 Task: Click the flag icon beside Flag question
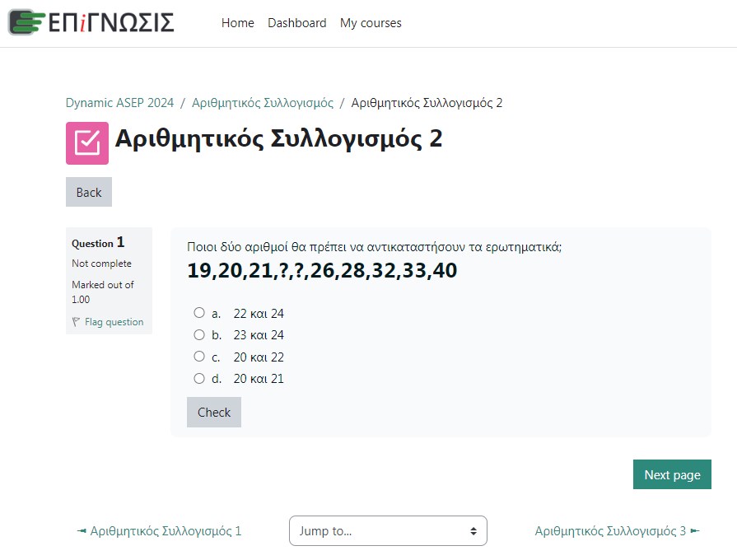click(x=76, y=322)
